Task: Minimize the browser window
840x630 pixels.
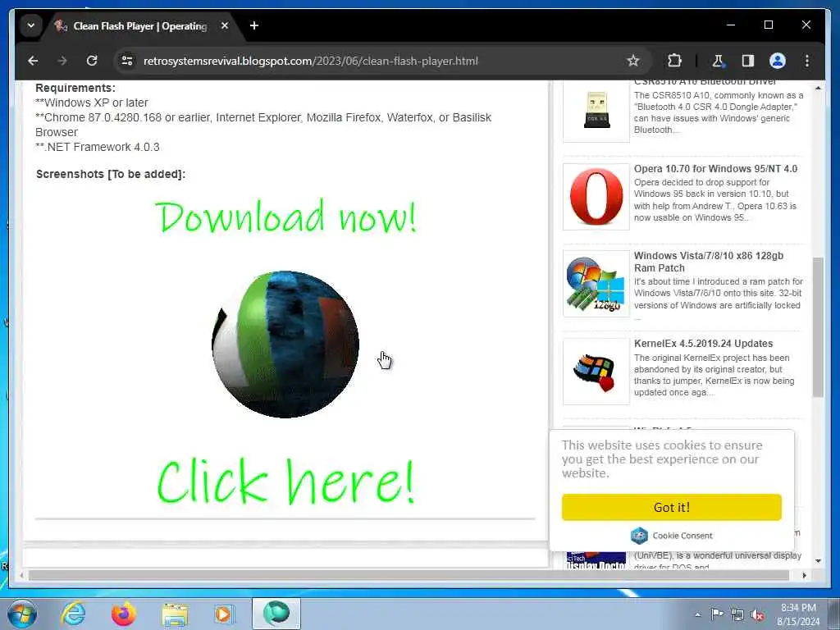Action: [731, 25]
